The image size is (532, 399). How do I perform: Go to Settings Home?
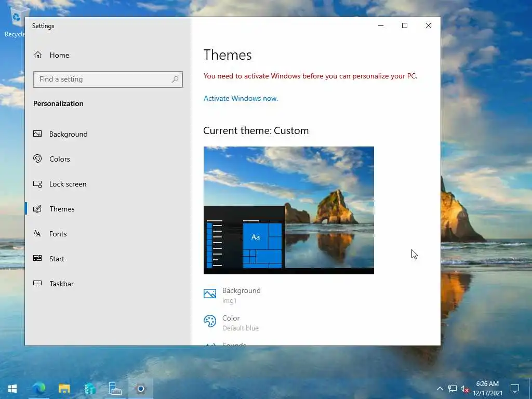(51, 55)
